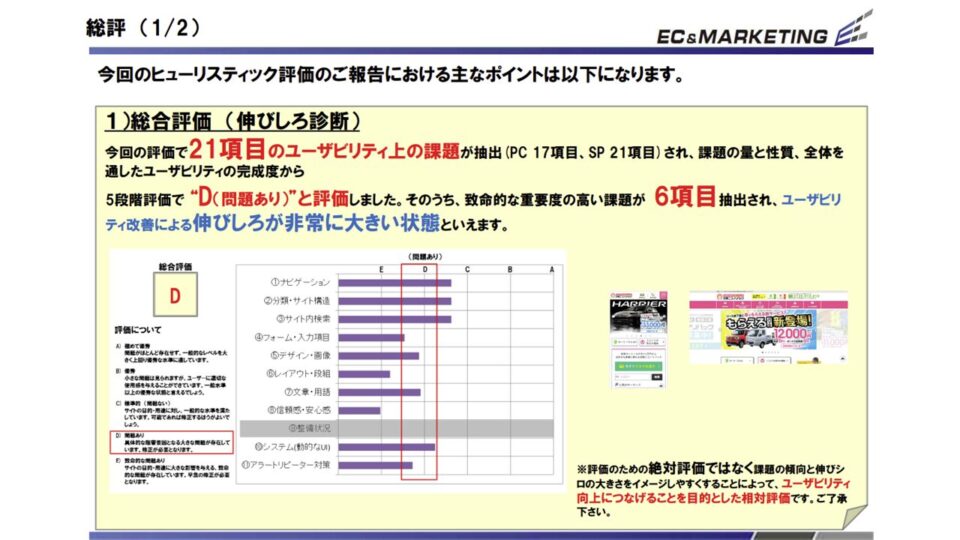Click the chart column header B

coord(509,269)
